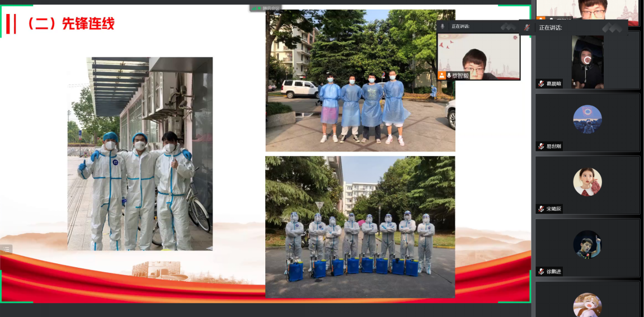Click the microphone icon in the floating speaker bar
Viewport: 644px width, 317px height.
click(443, 26)
